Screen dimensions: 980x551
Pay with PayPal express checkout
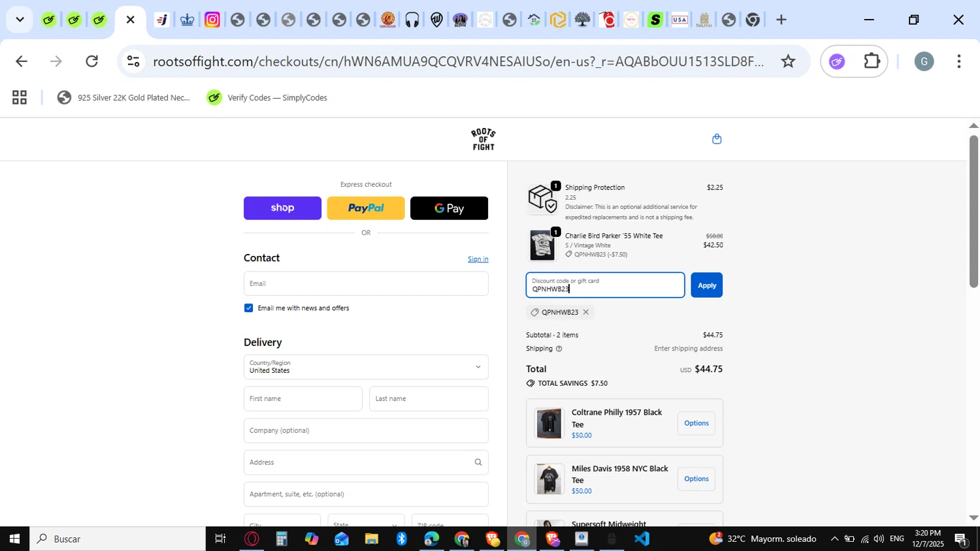(366, 208)
